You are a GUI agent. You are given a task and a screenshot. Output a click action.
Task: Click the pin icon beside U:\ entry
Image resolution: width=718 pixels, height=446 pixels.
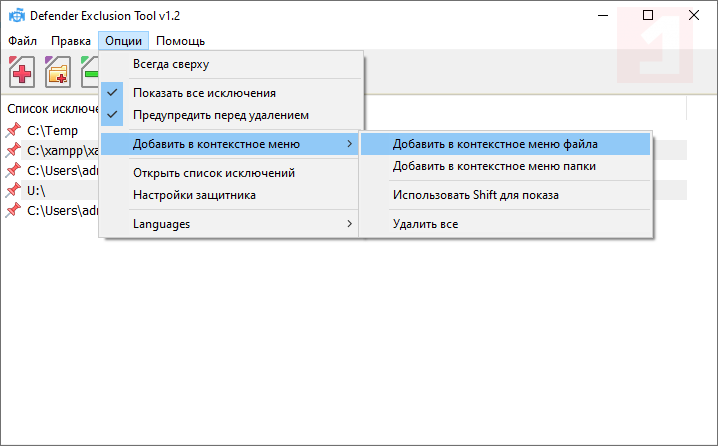pyautogui.click(x=13, y=190)
